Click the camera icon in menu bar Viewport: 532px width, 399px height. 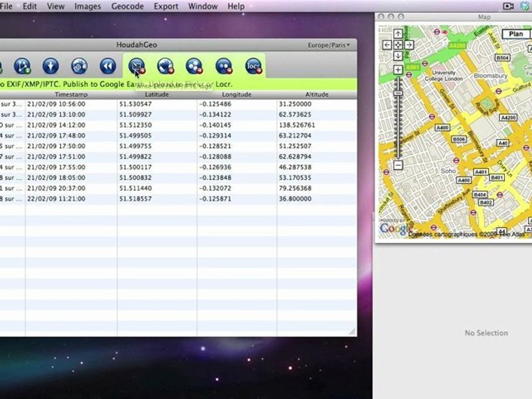click(508, 6)
